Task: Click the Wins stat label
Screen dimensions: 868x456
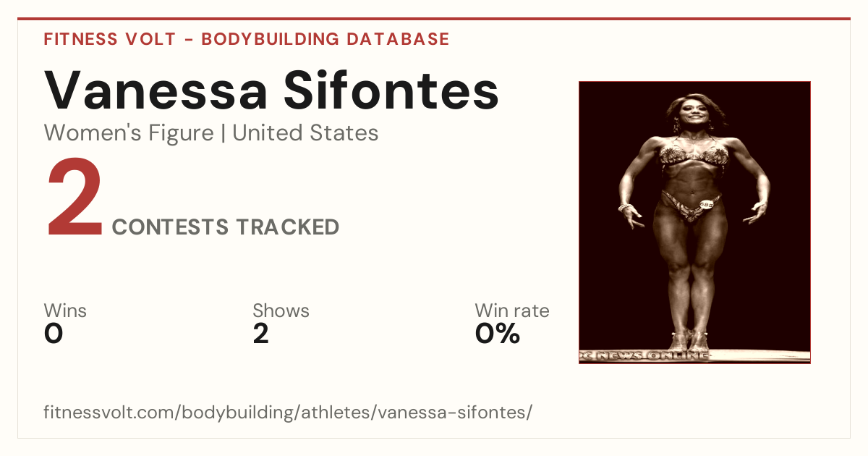Action: coord(65,311)
